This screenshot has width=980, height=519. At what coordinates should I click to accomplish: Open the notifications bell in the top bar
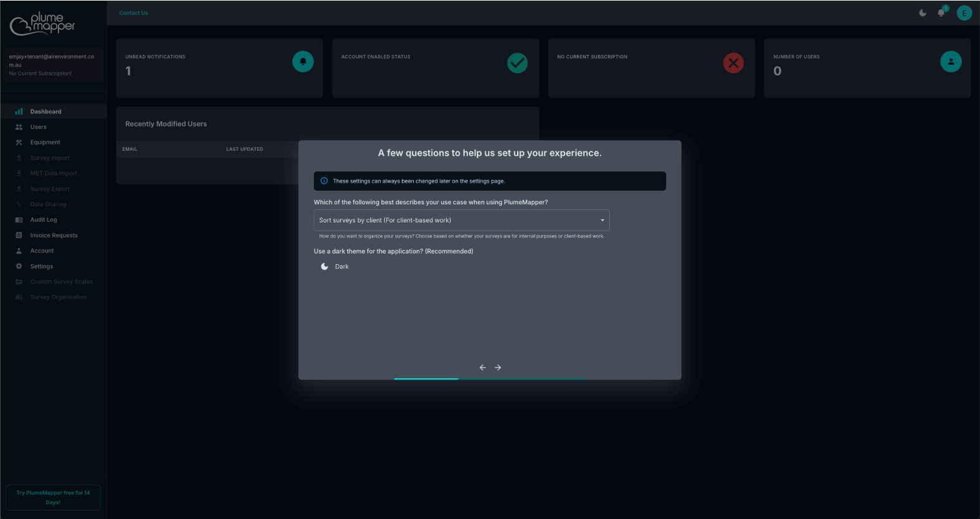point(941,13)
